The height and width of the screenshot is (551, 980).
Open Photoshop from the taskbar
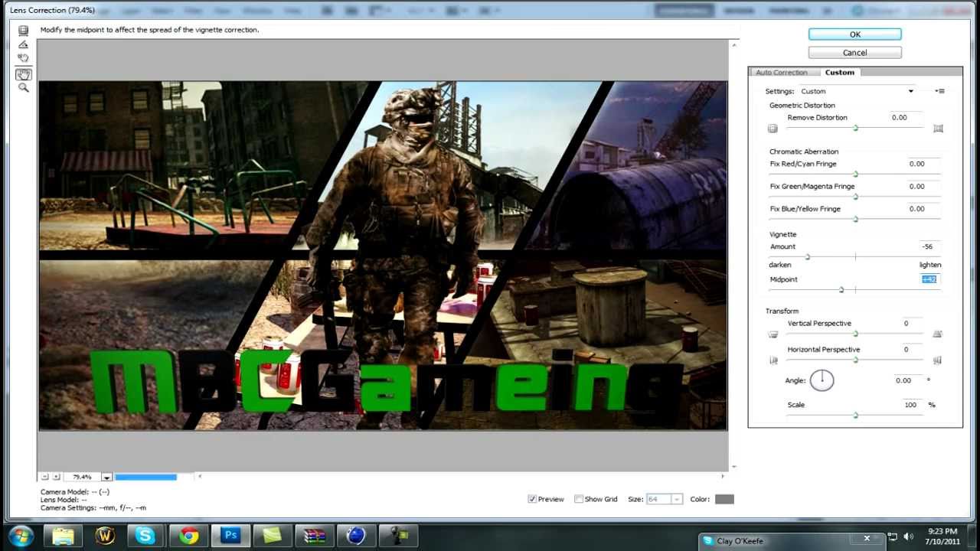point(230,536)
